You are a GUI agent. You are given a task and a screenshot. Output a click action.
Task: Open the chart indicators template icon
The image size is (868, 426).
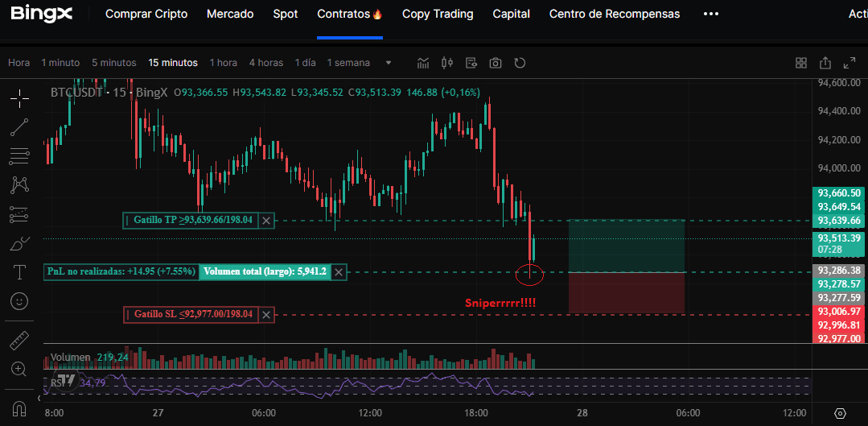[471, 63]
